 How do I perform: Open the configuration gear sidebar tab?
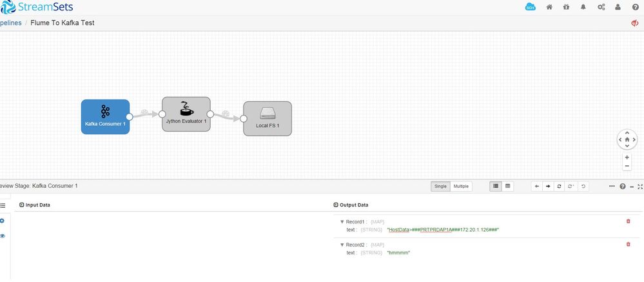[x=2, y=221]
